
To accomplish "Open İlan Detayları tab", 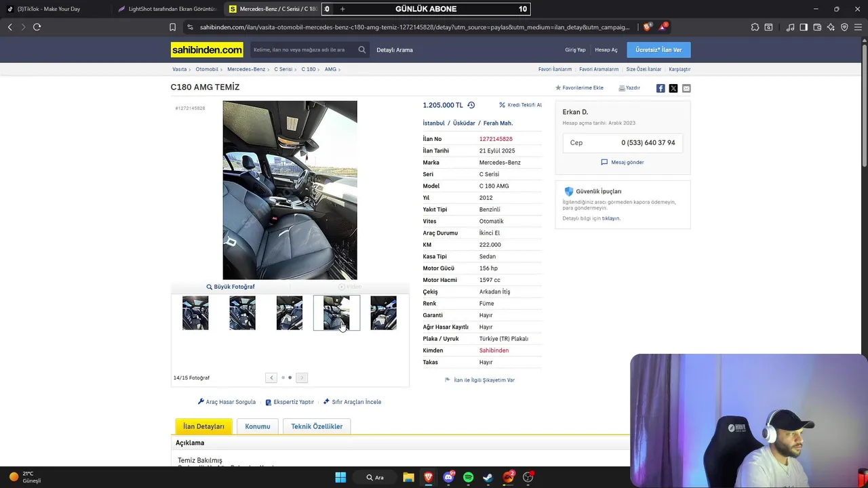I will point(203,426).
